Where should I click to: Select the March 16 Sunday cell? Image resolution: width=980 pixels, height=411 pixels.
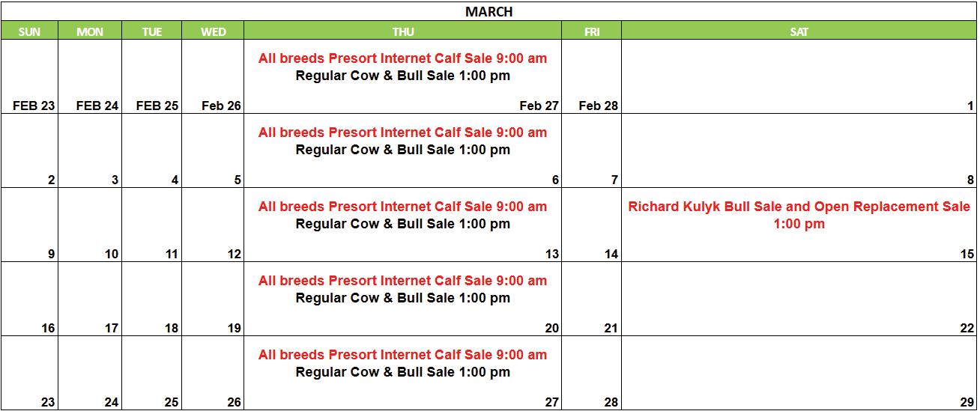[29, 299]
